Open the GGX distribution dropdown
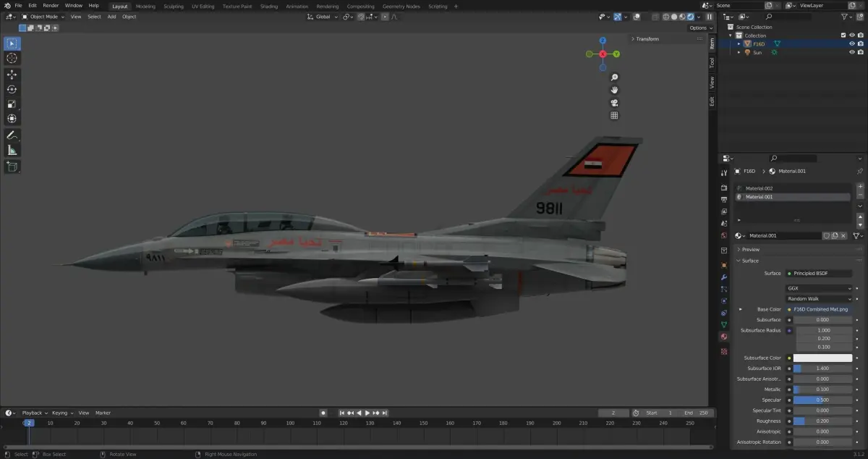The width and height of the screenshot is (868, 459). [820, 288]
